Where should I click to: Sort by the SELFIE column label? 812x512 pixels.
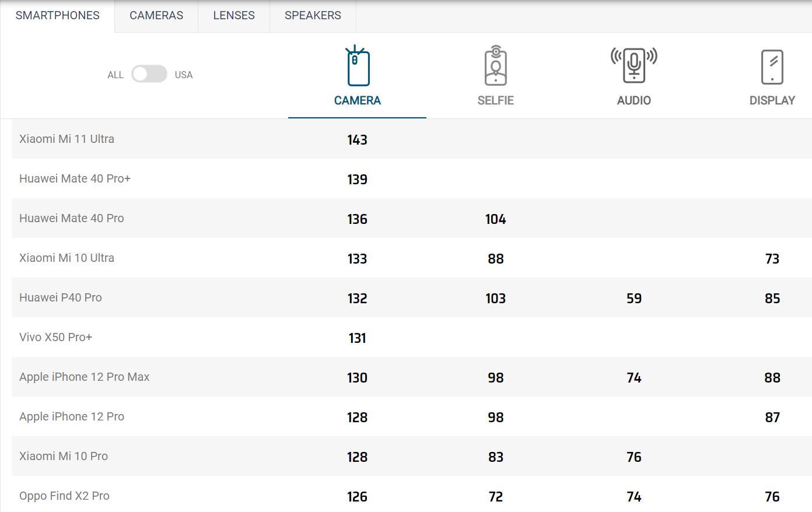tap(495, 100)
